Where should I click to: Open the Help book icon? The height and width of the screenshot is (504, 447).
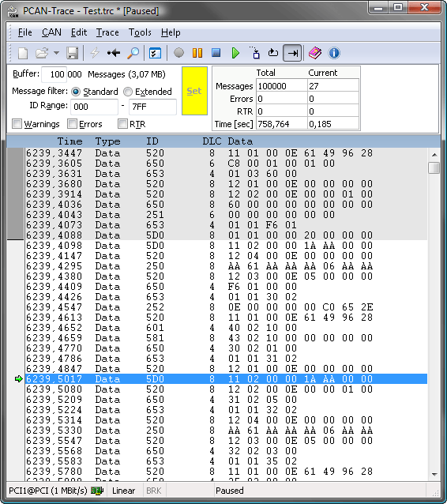315,53
